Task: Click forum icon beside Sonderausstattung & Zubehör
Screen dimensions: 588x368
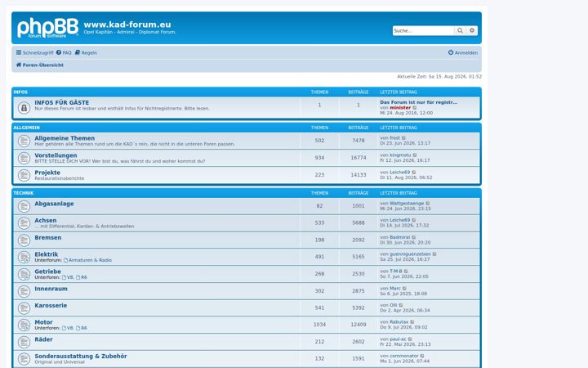Action: [x=24, y=359]
